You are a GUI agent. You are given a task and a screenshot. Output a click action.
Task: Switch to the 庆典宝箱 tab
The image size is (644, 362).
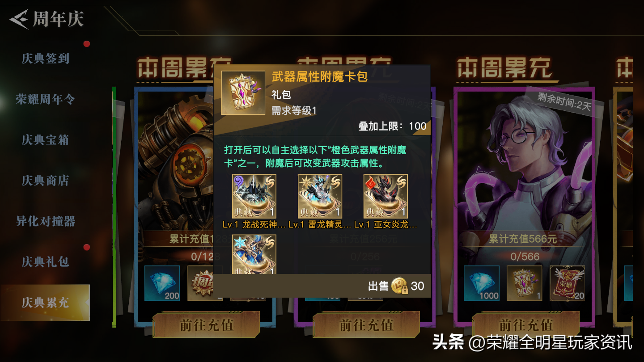(45, 140)
